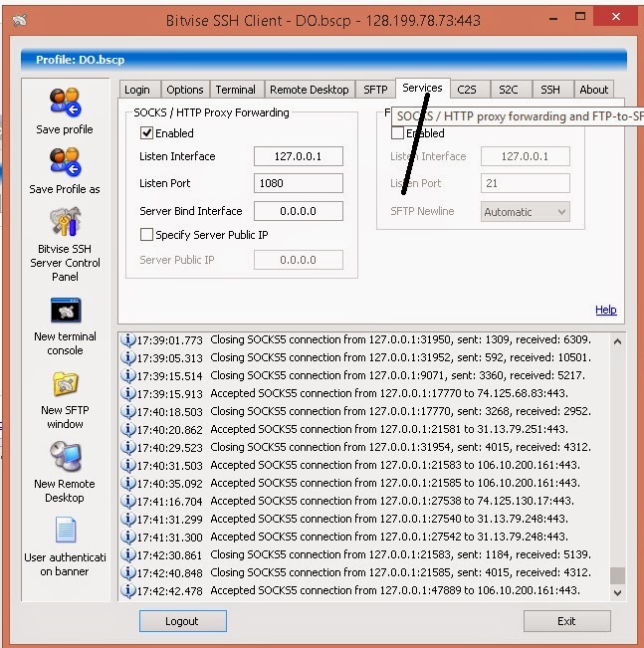Launch New Remote Desktop
The height and width of the screenshot is (648, 644).
click(66, 457)
